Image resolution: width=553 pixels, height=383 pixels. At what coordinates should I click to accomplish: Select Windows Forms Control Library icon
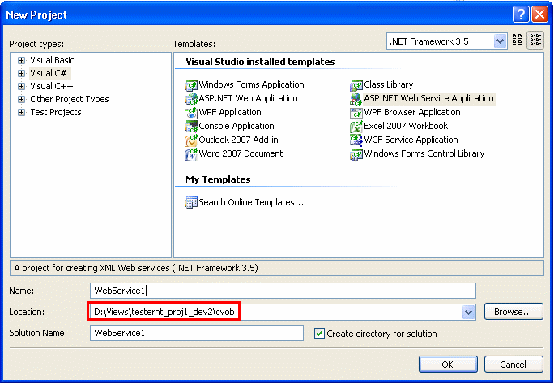click(356, 154)
